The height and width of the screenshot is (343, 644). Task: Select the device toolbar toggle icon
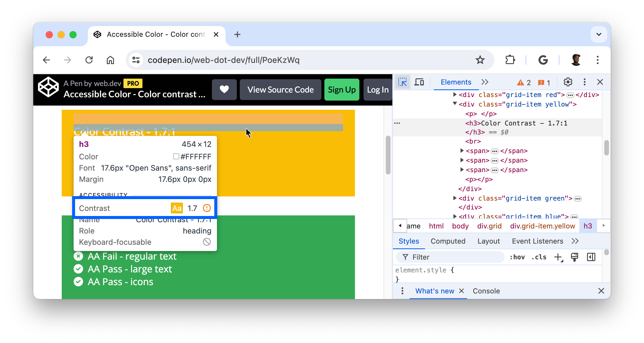click(419, 82)
